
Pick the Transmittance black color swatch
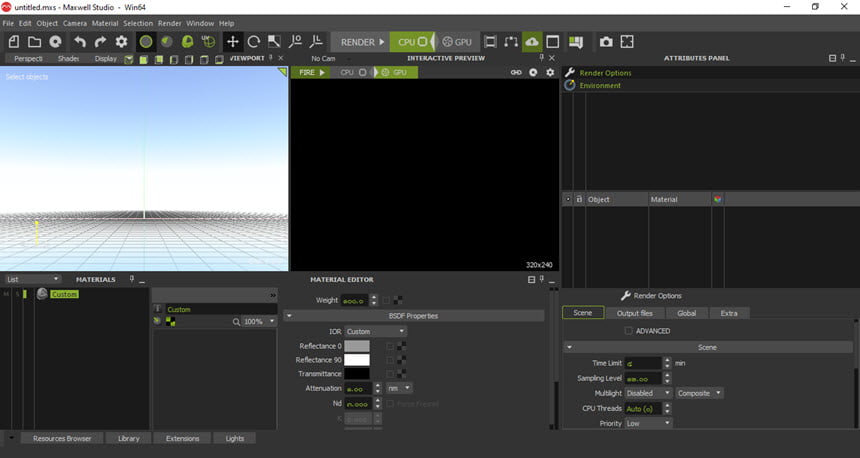[357, 374]
